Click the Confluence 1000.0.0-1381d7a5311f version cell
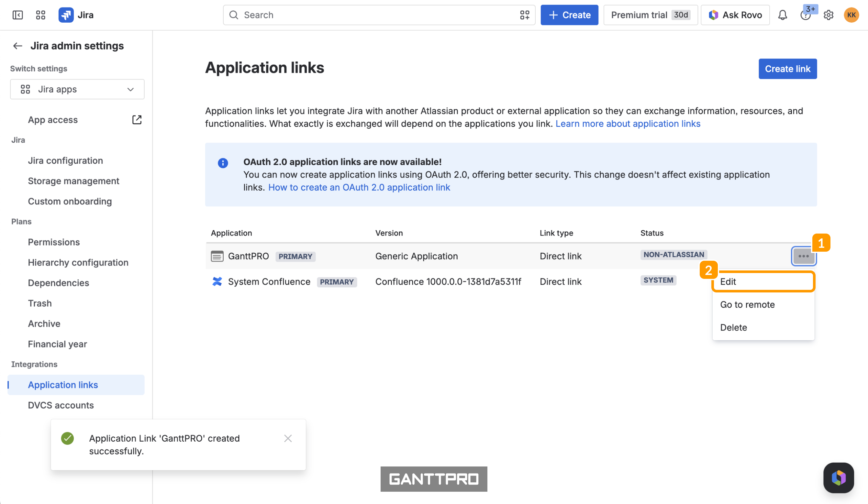 [448, 282]
